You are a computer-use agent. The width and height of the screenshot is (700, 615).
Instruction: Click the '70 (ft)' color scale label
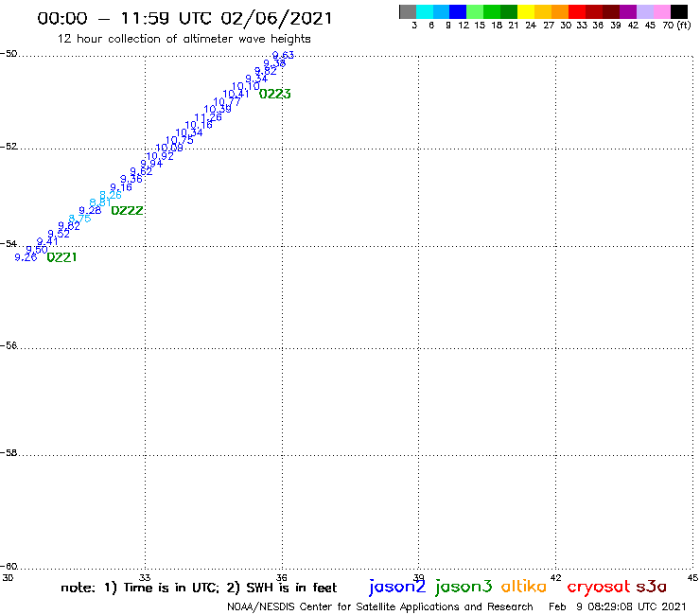[676, 26]
